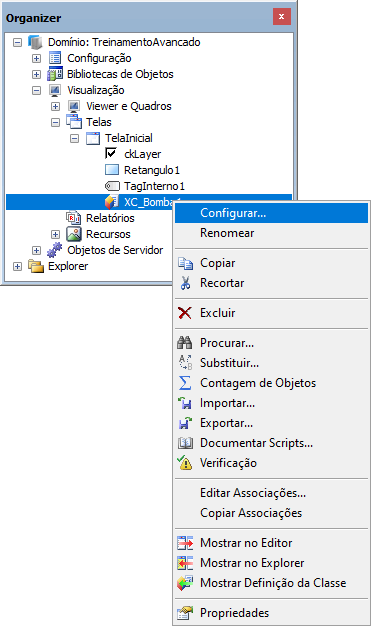The width and height of the screenshot is (371, 626).
Task: Select the Relatórios tree label
Action: (110, 218)
